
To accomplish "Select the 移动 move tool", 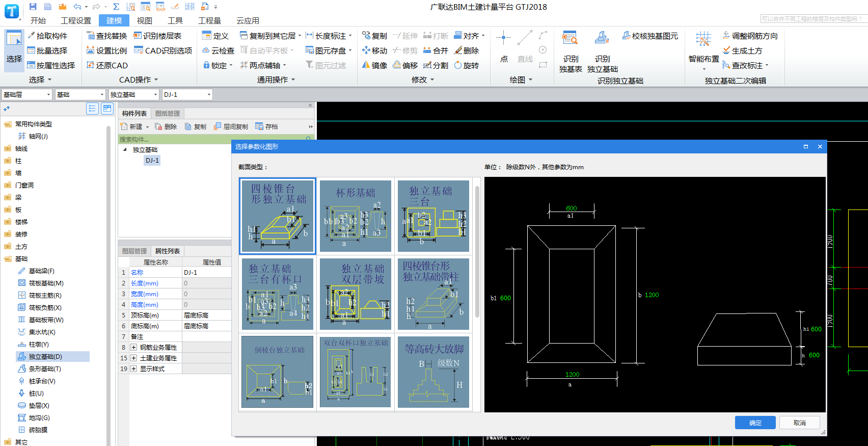I will pyautogui.click(x=375, y=50).
